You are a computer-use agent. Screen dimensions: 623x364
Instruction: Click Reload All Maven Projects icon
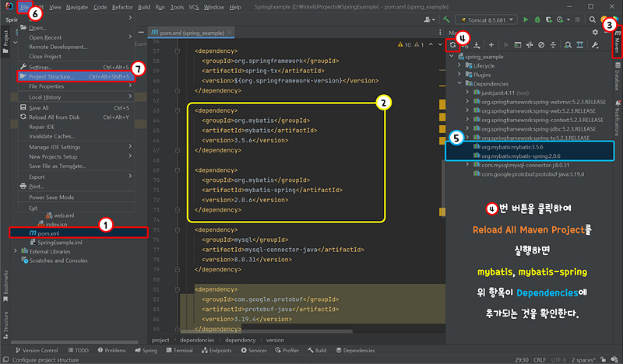point(452,45)
